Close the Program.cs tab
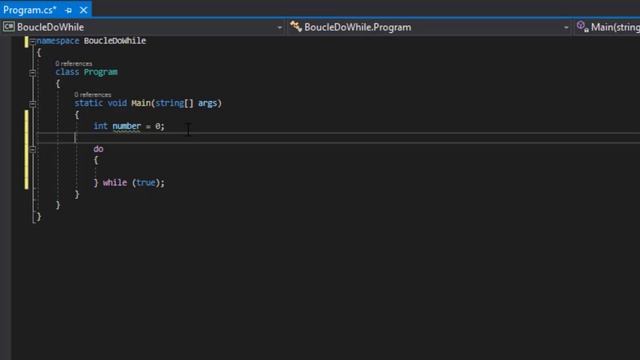 coord(84,10)
